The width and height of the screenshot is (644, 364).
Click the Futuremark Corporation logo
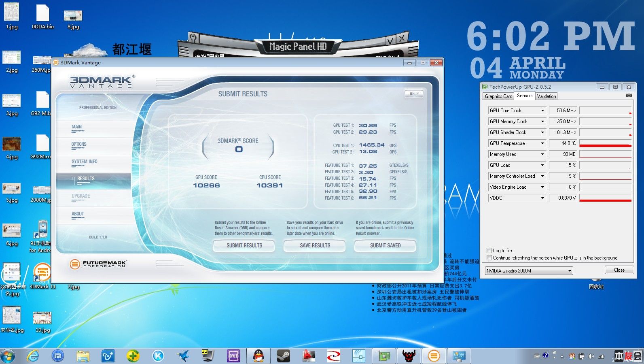(98, 264)
